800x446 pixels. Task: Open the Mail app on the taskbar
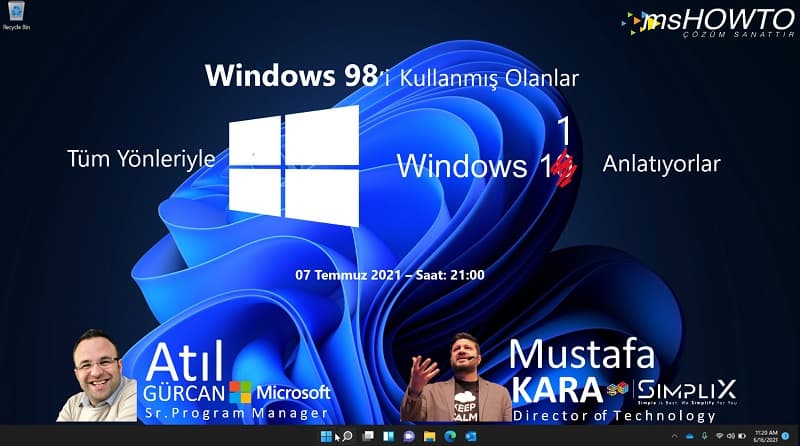pos(470,436)
